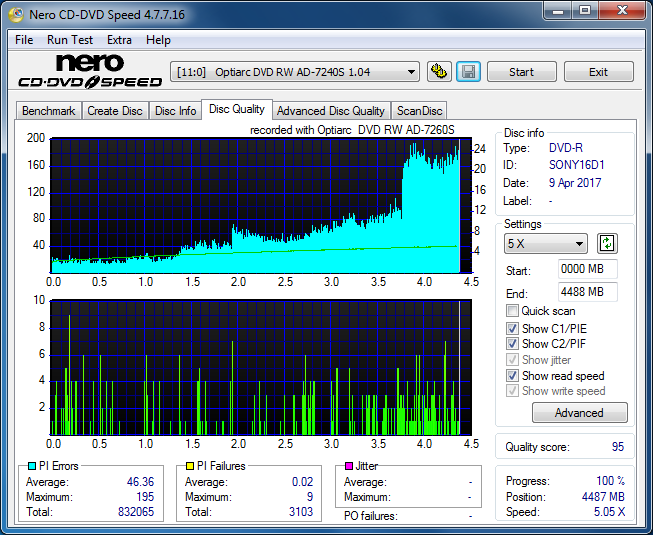Click the Progress value 100 %
Screen dimensions: 653x535
pos(611,481)
